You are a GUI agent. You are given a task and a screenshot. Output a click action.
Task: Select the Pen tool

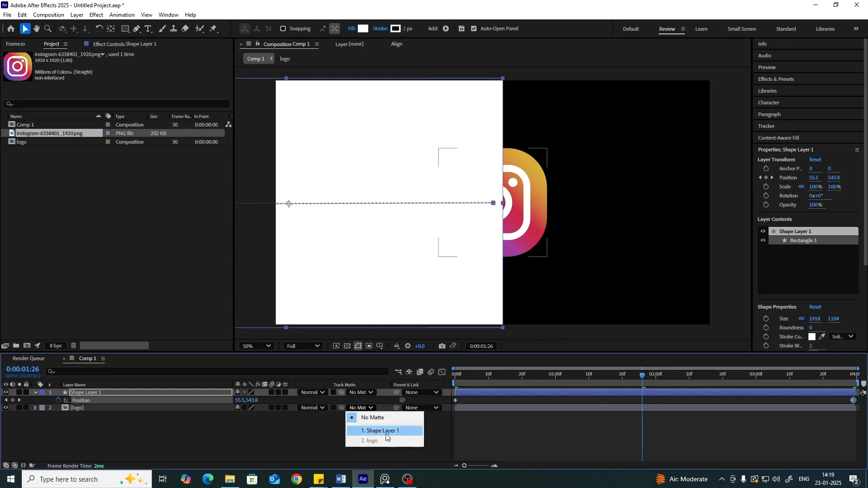(x=137, y=29)
